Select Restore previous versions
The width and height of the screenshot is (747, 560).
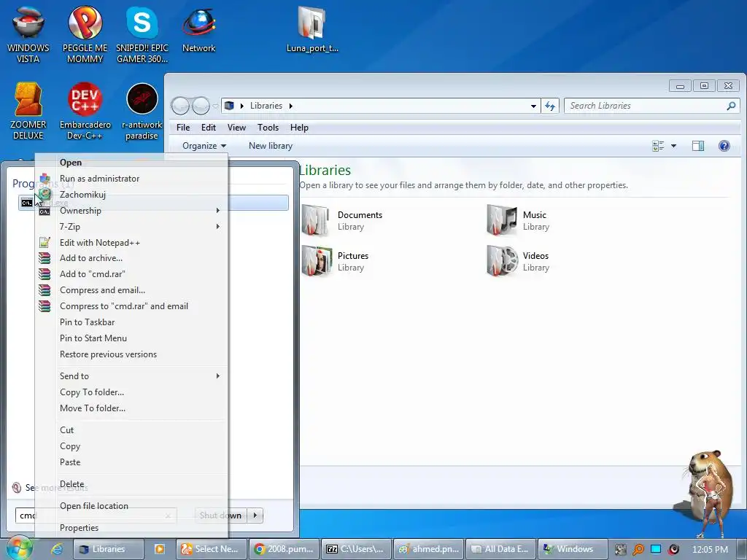coord(131,354)
